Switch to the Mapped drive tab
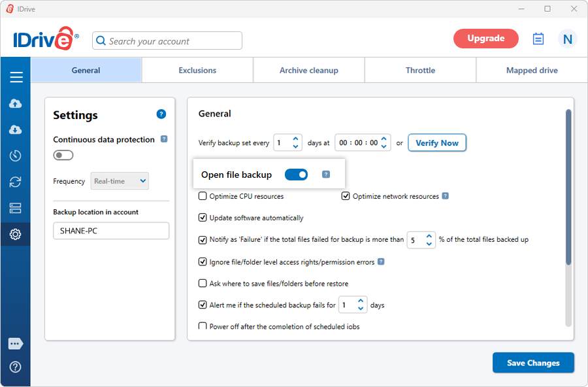Viewport: 588px width, 387px height. (x=532, y=70)
